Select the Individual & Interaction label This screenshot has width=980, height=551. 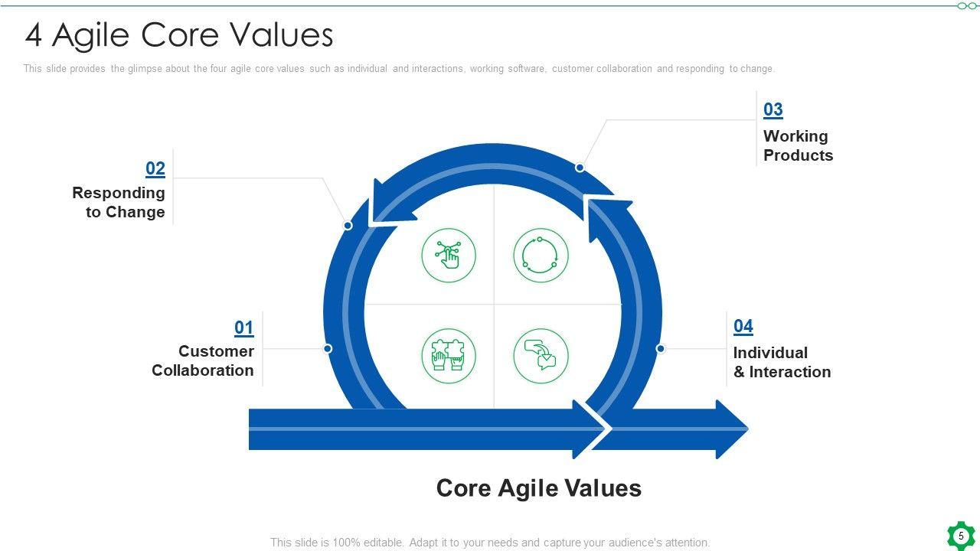(x=782, y=362)
